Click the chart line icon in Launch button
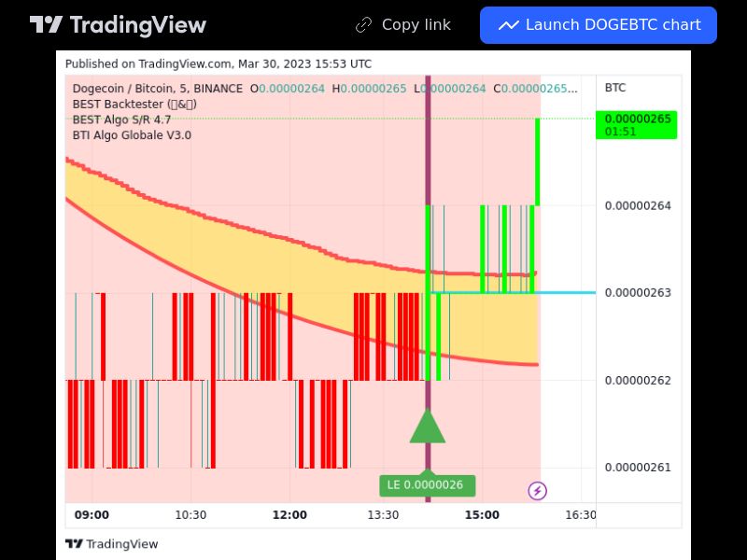 pos(508,25)
